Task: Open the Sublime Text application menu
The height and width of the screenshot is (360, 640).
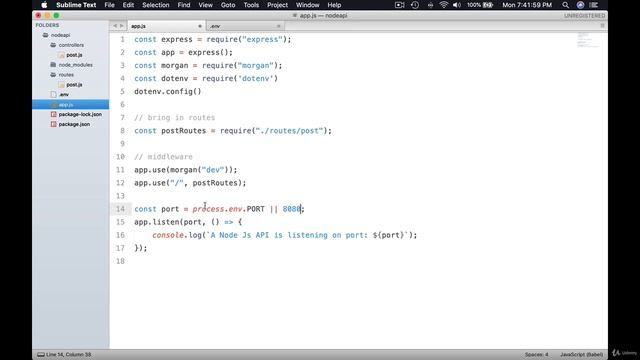Action: [76, 5]
